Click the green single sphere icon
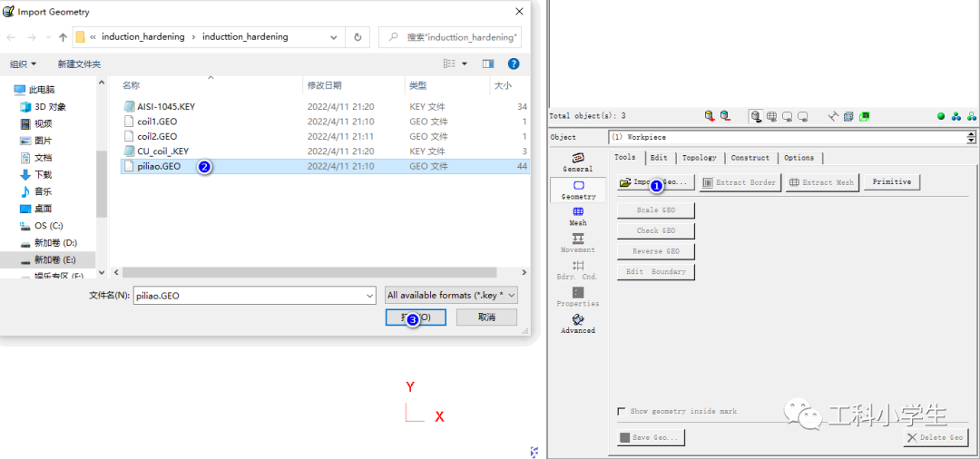 (x=941, y=116)
